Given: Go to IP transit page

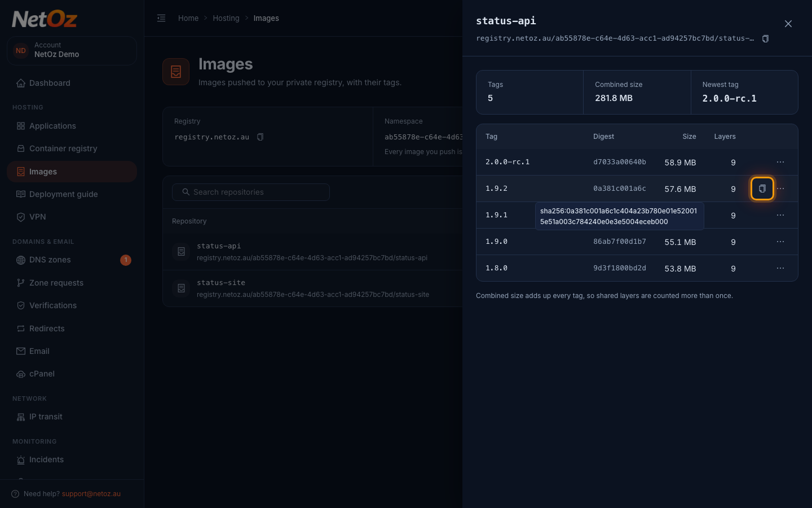Looking at the screenshot, I should pyautogui.click(x=72, y=417).
